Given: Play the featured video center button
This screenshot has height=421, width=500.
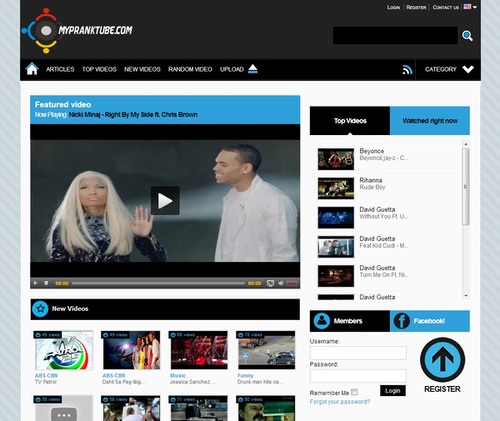Looking at the screenshot, I should (165, 201).
